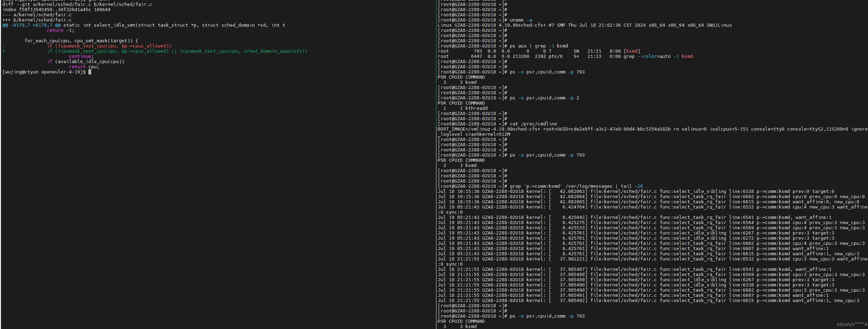Click the for_each_cpu cpu_smt_mask line
This screenshot has width=868, height=329.
(81, 41)
